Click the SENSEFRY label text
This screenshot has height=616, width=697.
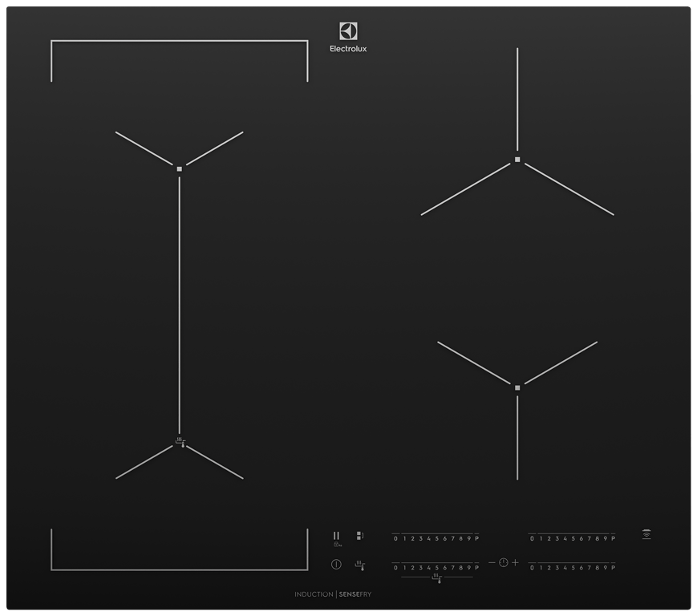coord(361,594)
